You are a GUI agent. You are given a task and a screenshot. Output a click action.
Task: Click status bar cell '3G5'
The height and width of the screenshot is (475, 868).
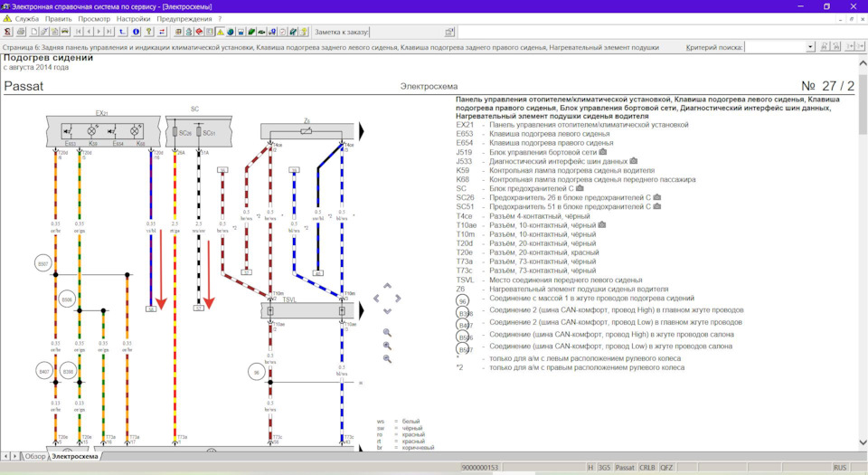[604, 467]
